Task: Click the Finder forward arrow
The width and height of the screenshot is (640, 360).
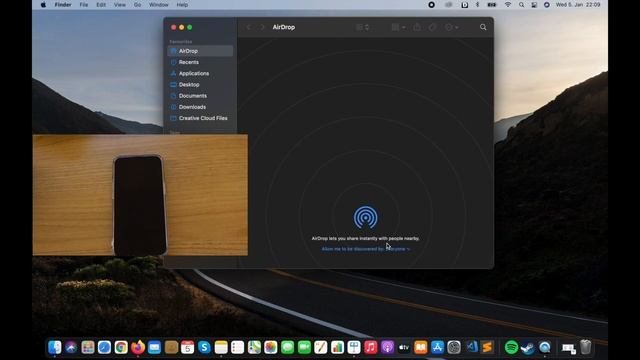Action: [x=262, y=27]
